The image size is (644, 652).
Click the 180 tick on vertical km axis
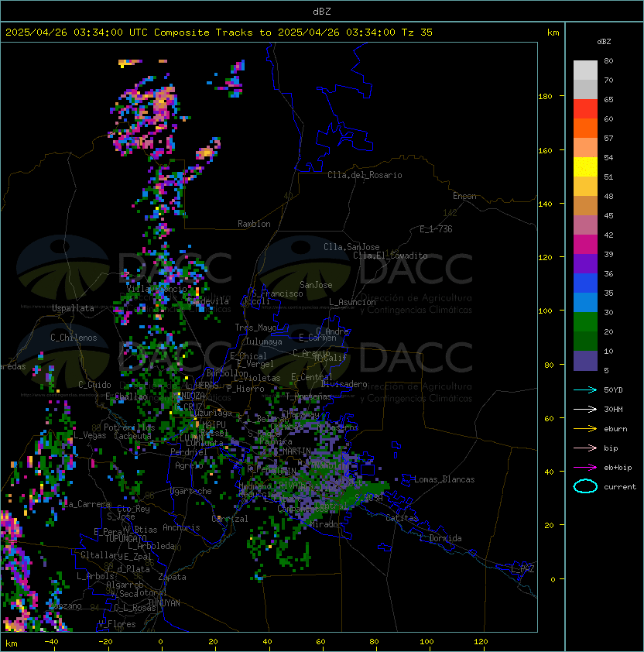(545, 97)
